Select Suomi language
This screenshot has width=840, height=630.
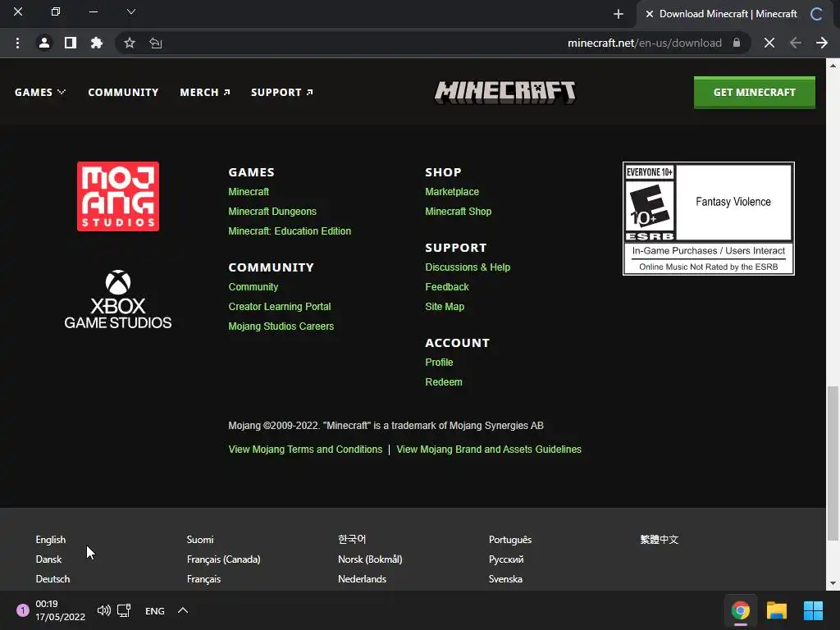pos(200,540)
